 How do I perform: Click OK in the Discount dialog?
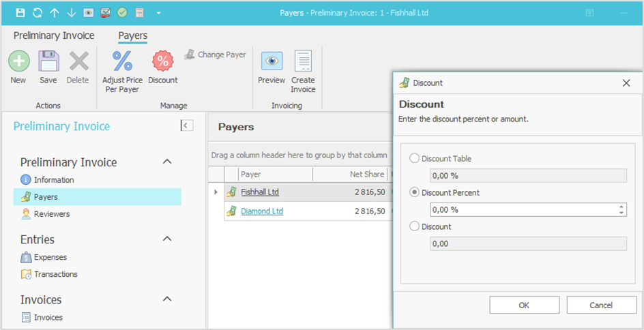click(x=524, y=305)
